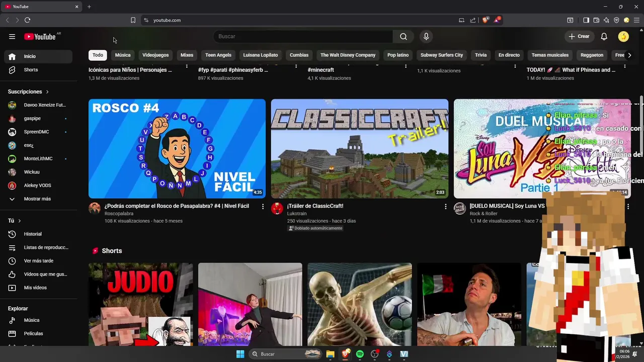Focus the YouTube Buscar search field
644x362 pixels.
pyautogui.click(x=303, y=36)
